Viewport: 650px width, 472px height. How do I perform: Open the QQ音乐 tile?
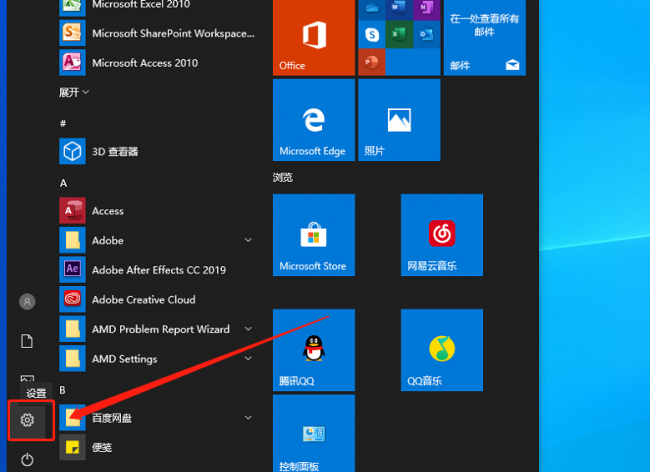pos(442,350)
